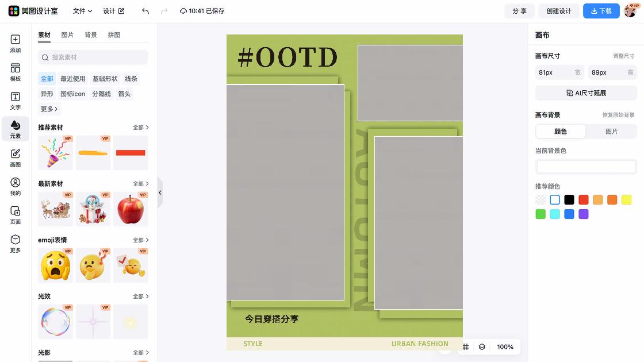The width and height of the screenshot is (644, 362).
Task: Click 调整尺寸 link
Action: coord(623,56)
